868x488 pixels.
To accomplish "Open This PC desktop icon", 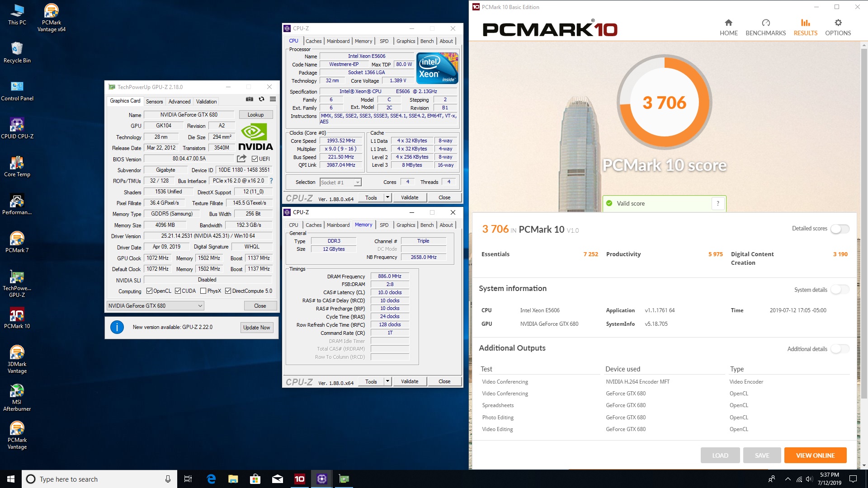I will [17, 15].
